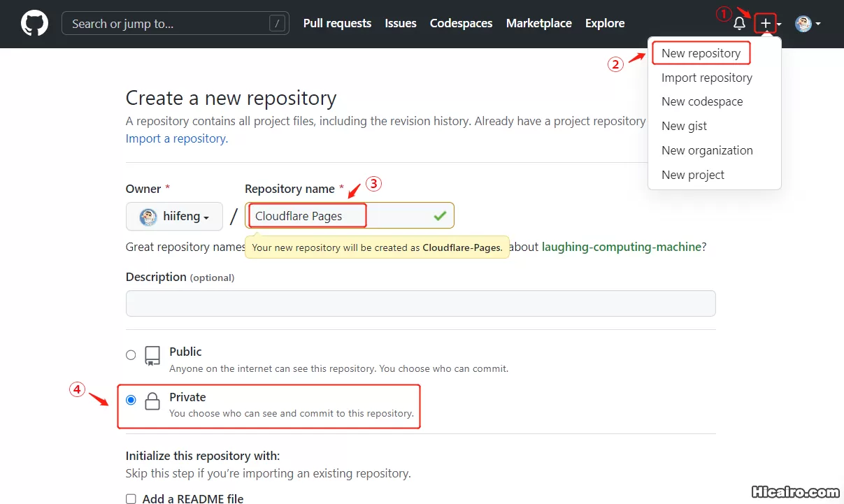Open the Owner hiifeng dropdown

(x=174, y=216)
